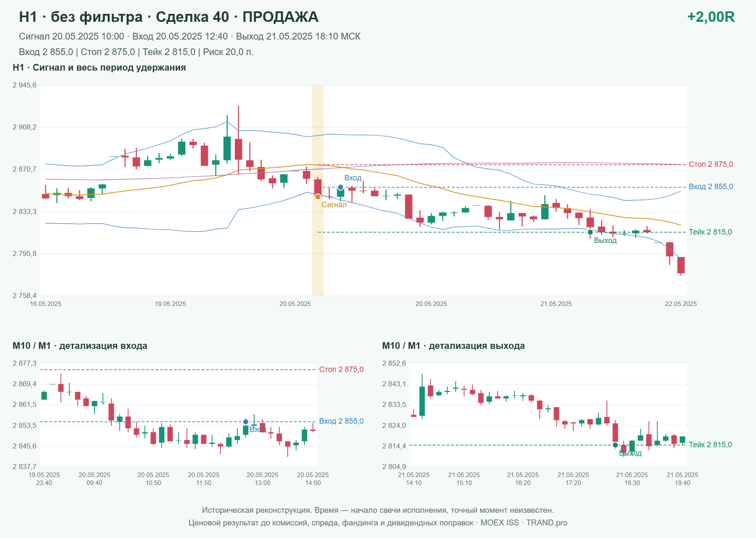This screenshot has height=538, width=756.
Task: Click the 19.05.2025 23:40 time label
Action: pyautogui.click(x=44, y=479)
